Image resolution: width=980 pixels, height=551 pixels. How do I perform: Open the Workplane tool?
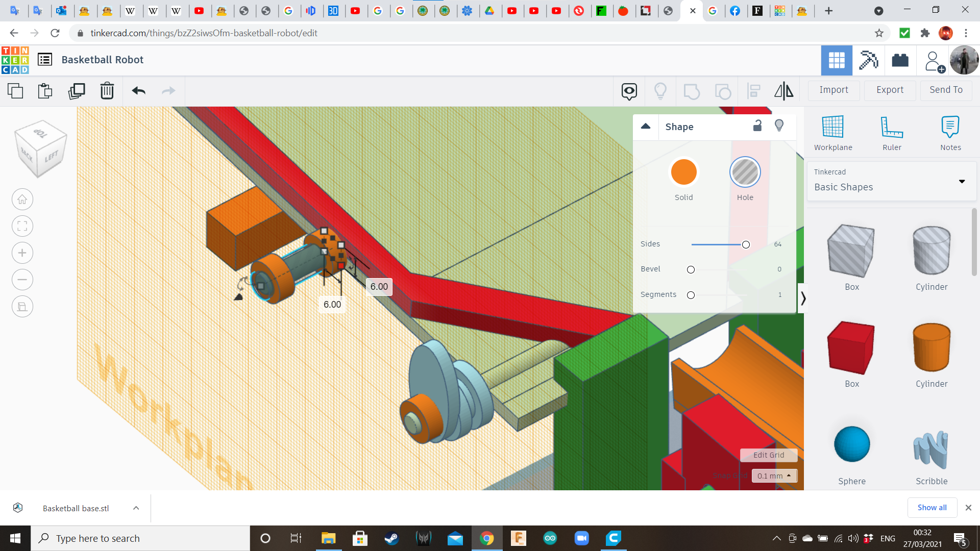coord(832,133)
